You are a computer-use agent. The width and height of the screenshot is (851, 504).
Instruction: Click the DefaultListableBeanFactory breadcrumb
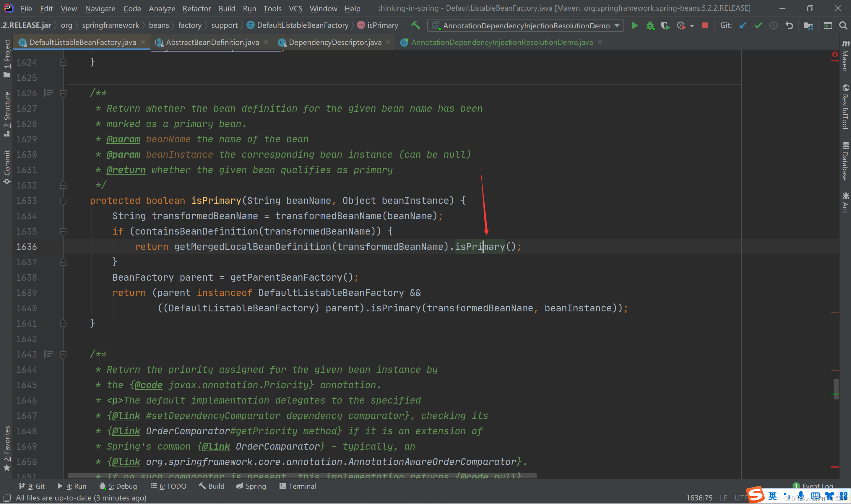point(302,25)
